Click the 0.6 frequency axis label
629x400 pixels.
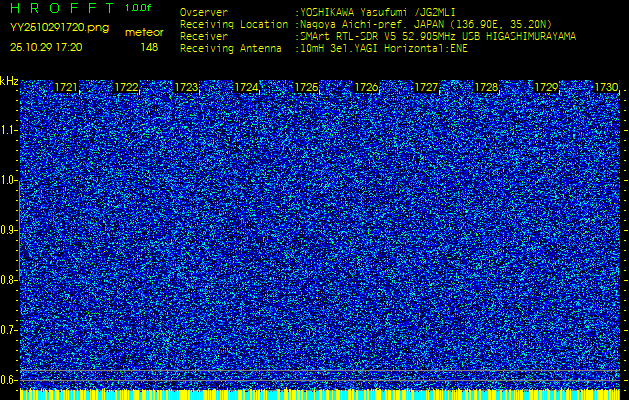tap(8, 380)
